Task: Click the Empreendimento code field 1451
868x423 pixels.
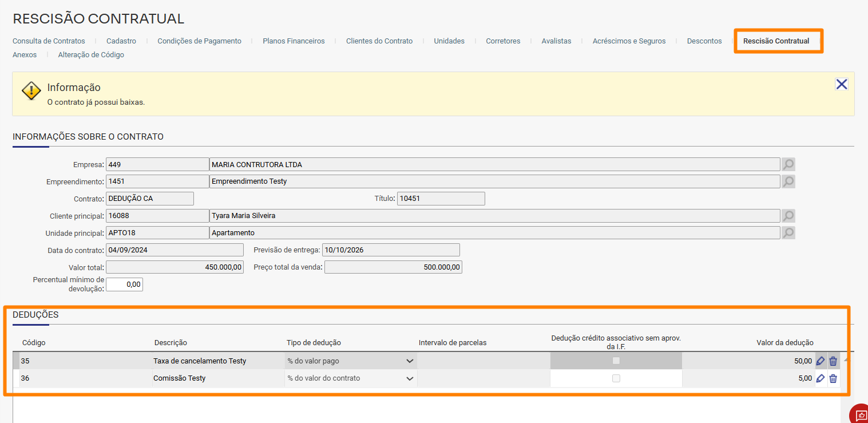Action: point(157,181)
